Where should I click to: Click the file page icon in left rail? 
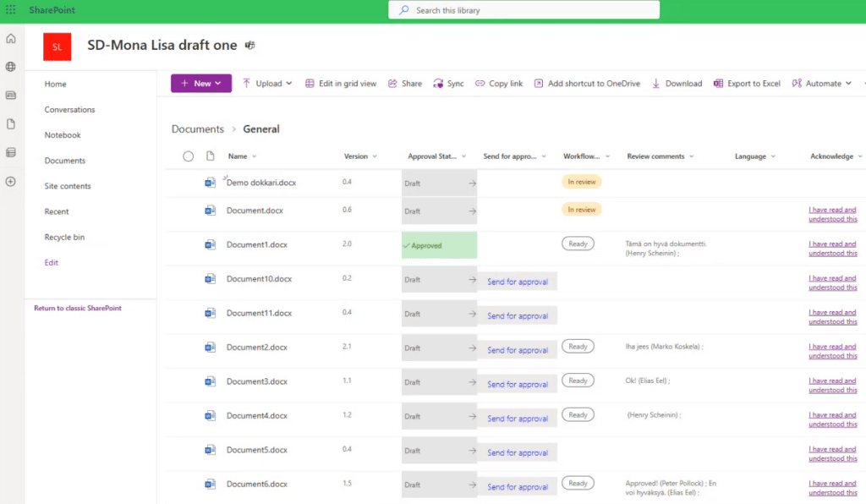pyautogui.click(x=10, y=124)
